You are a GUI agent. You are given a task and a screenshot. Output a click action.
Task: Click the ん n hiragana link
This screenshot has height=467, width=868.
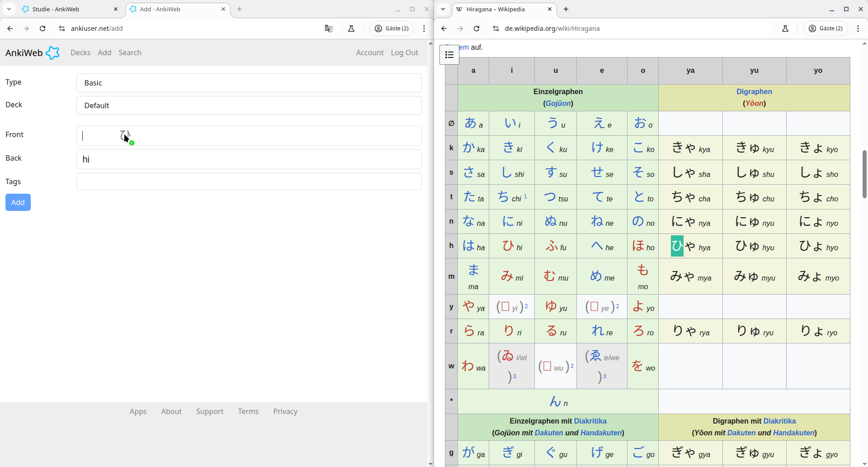(556, 401)
